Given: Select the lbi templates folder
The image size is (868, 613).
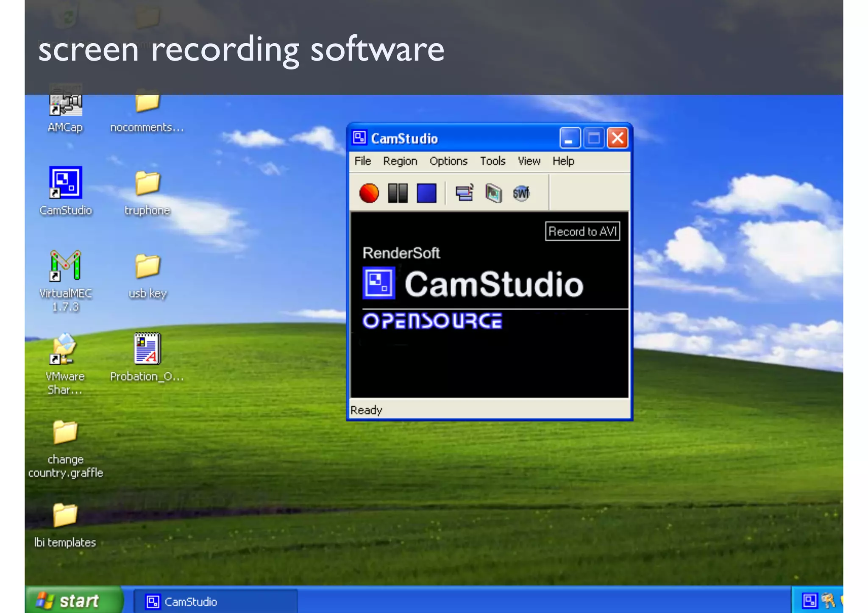Looking at the screenshot, I should coord(65,525).
